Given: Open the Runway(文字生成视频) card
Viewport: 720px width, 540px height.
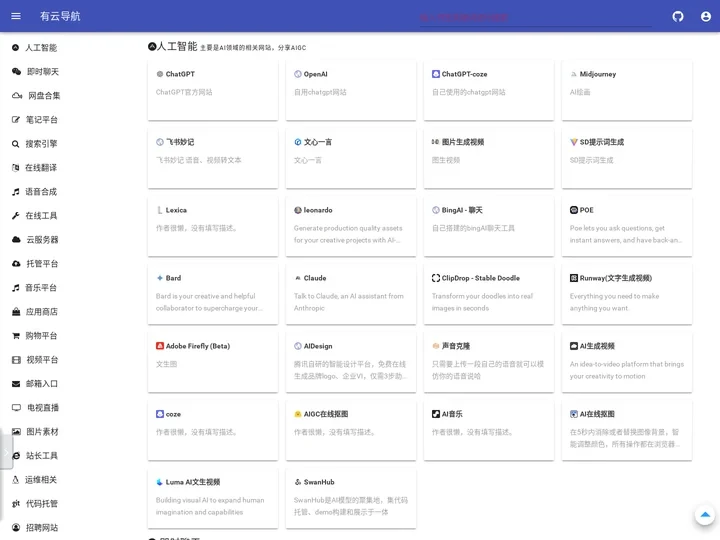Looking at the screenshot, I should point(627,294).
